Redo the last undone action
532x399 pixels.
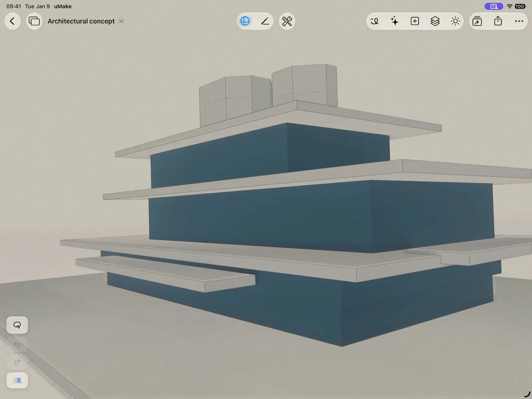[17, 362]
